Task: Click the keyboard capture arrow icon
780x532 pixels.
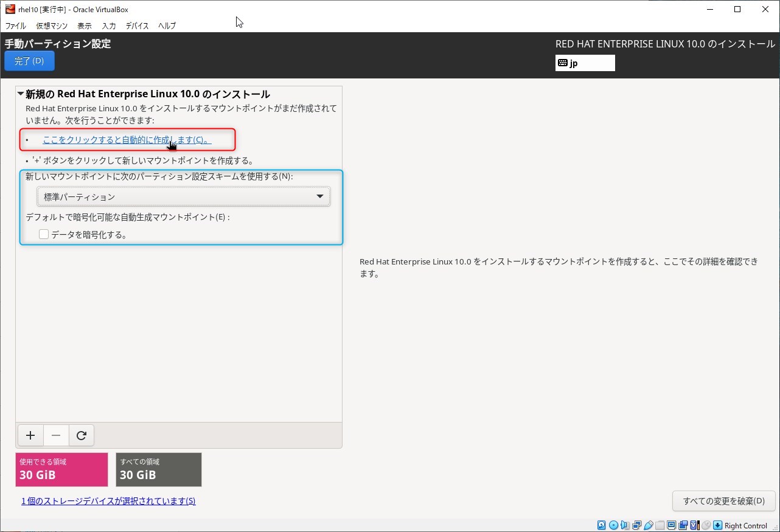Action: point(717,525)
